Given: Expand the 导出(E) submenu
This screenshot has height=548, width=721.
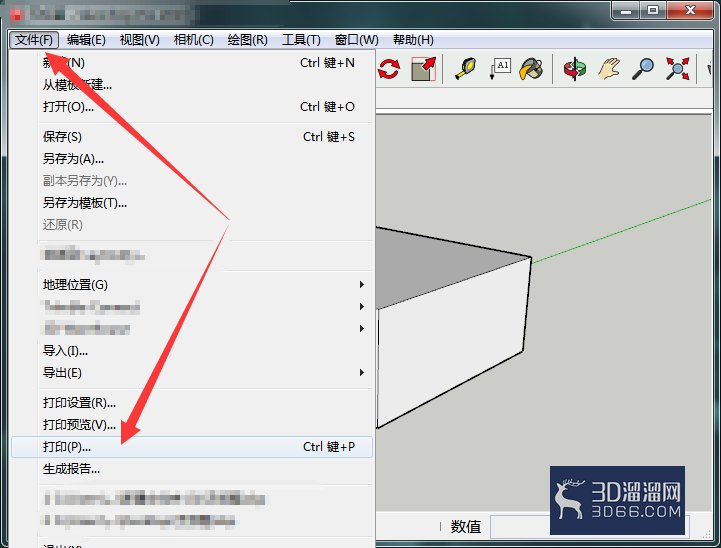Looking at the screenshot, I should (191, 372).
